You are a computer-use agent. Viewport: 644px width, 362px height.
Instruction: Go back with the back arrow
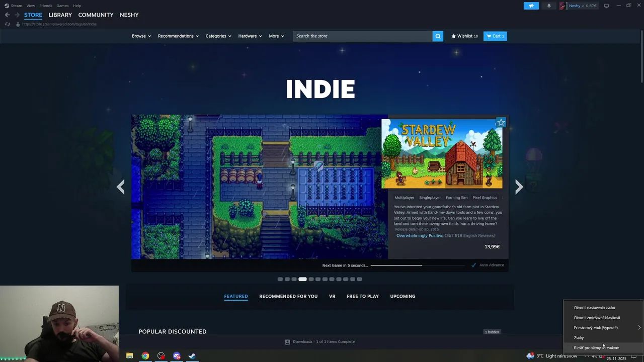tap(7, 15)
